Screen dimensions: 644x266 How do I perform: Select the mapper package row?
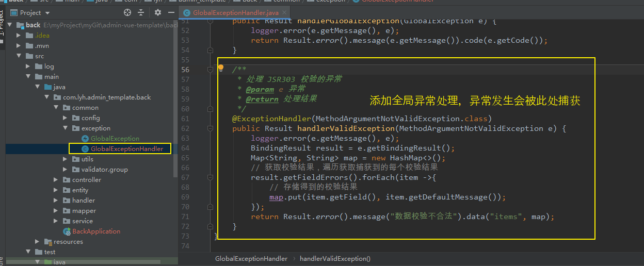(84, 210)
